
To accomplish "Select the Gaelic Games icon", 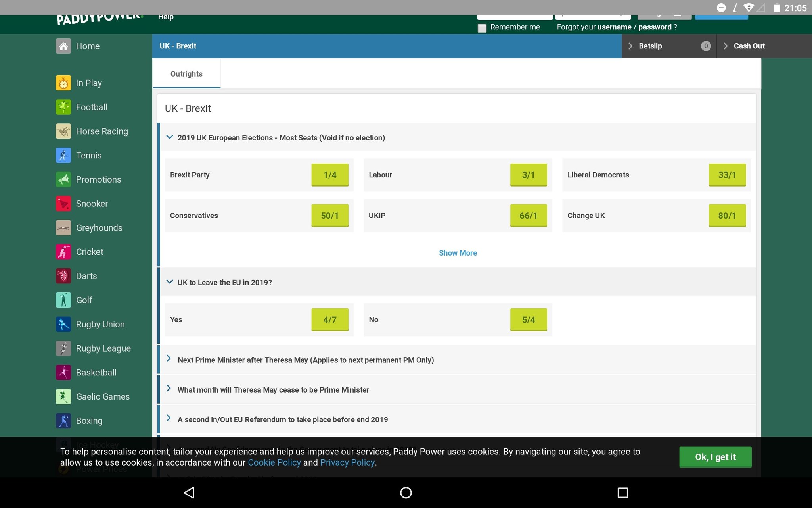I will 63,396.
